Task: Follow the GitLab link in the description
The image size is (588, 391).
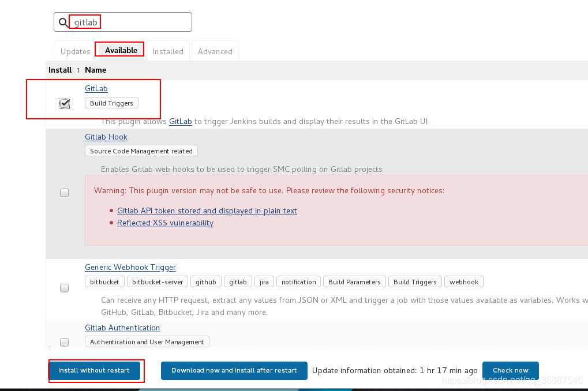Action: (181, 122)
